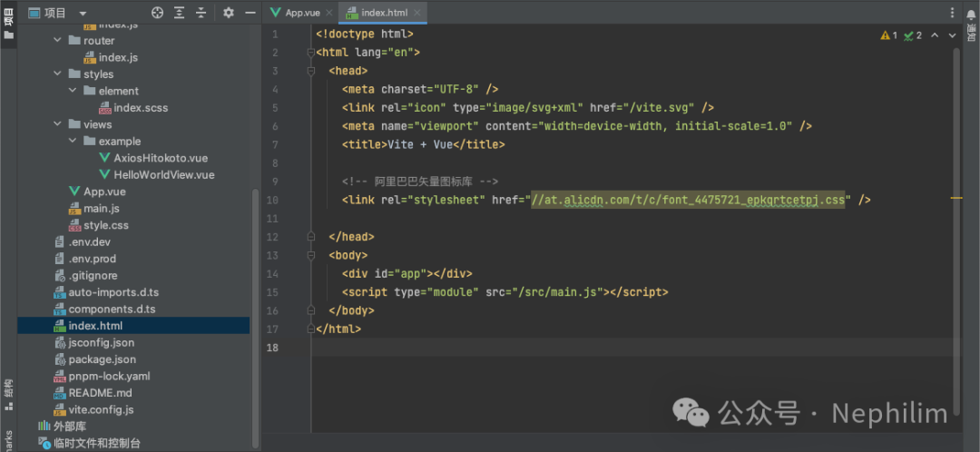Click the 阿里巴巴矢量图标库 comment line
The height and width of the screenshot is (452, 980).
(419, 182)
